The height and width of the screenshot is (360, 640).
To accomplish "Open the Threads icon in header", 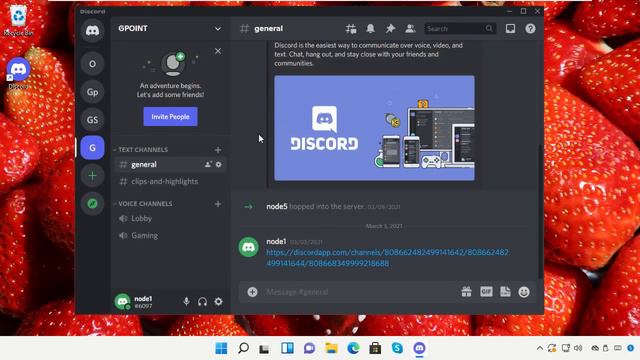I will [x=351, y=29].
